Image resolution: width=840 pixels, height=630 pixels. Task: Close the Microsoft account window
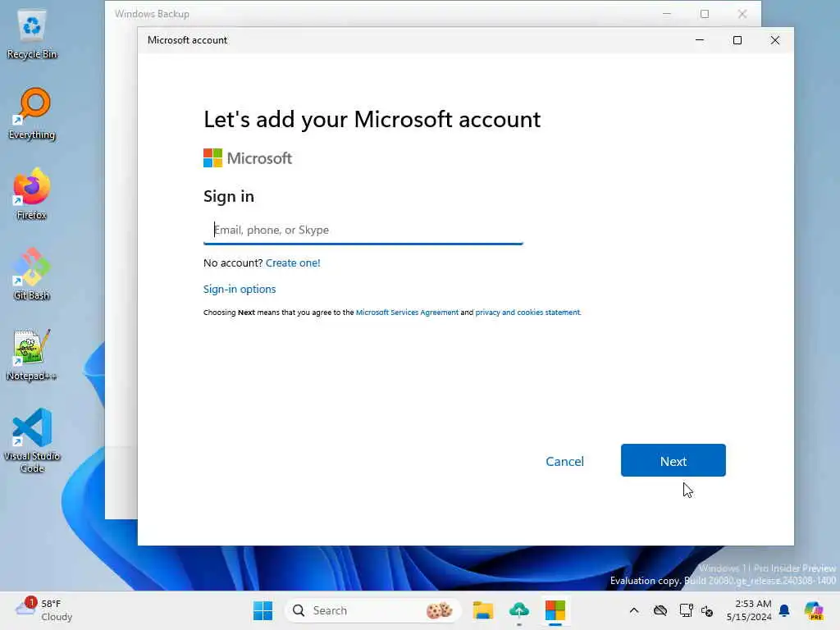pyautogui.click(x=774, y=40)
